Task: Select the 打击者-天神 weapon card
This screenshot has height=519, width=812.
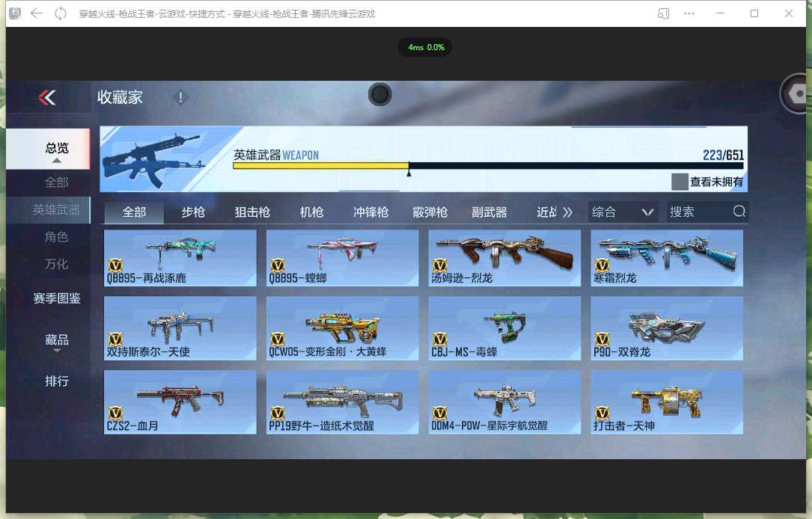Action: [667, 402]
